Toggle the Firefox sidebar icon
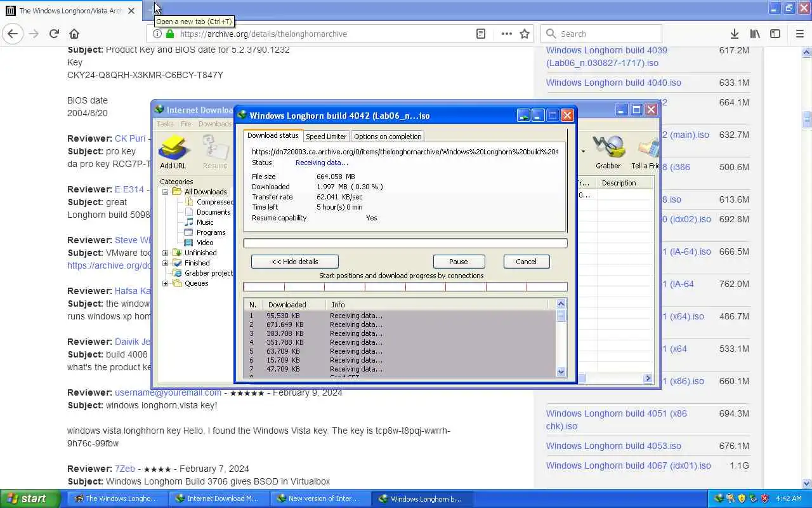Viewport: 812px width, 508px height. pos(775,34)
